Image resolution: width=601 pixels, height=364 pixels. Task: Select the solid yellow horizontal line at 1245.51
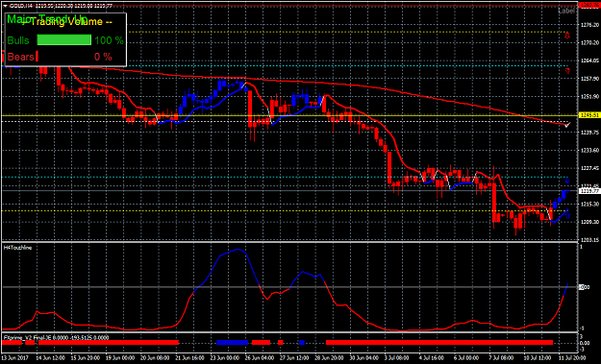point(289,115)
